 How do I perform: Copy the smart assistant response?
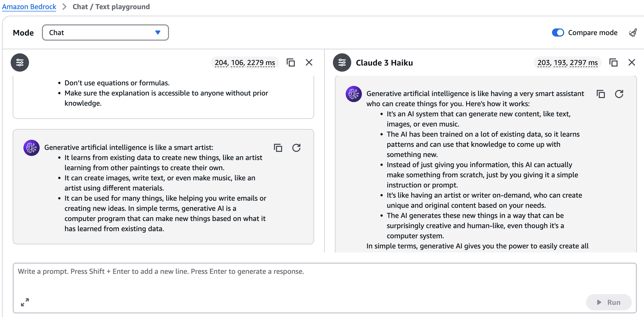(x=601, y=94)
